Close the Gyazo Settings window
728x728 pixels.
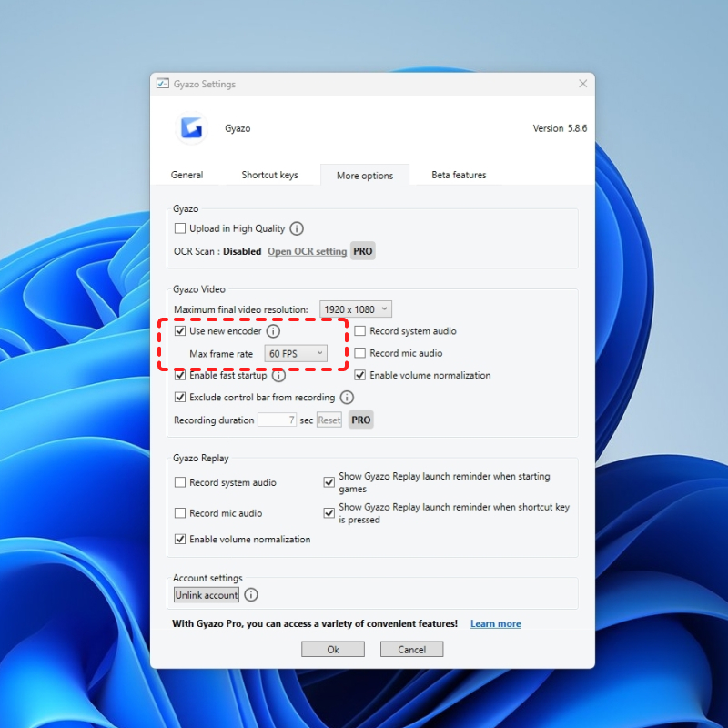(583, 84)
